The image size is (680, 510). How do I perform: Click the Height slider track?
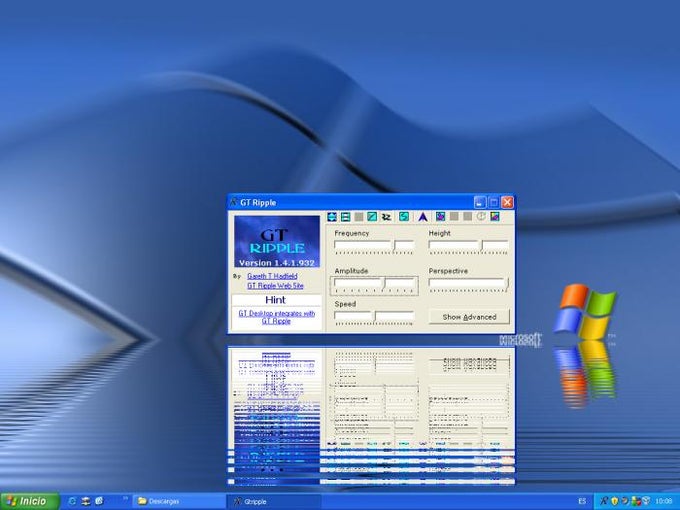pyautogui.click(x=468, y=245)
